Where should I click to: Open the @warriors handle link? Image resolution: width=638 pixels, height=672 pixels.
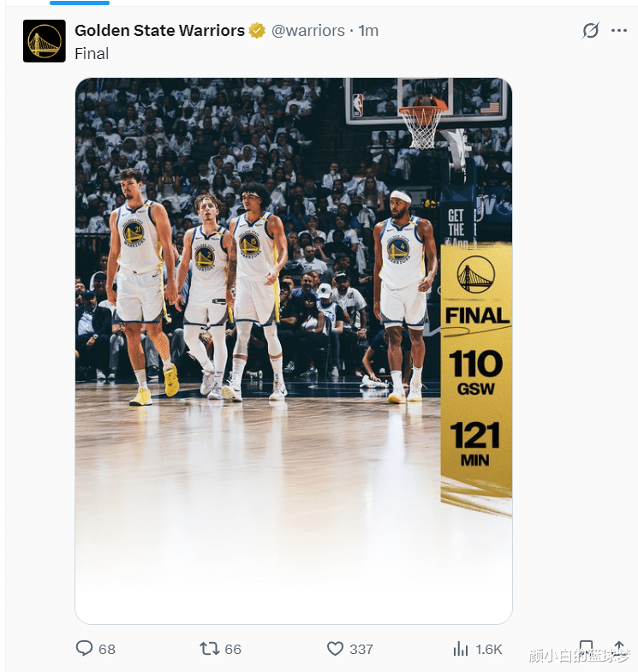click(x=308, y=31)
